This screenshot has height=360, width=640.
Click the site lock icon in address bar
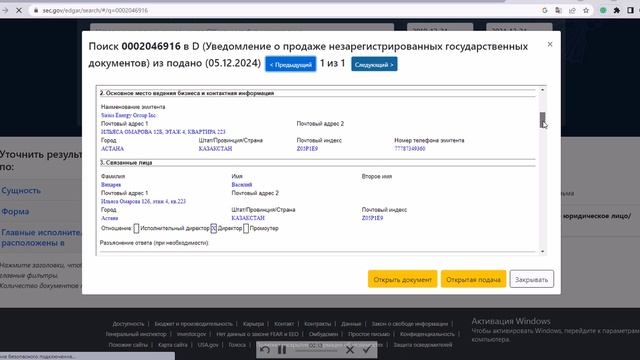[36, 11]
